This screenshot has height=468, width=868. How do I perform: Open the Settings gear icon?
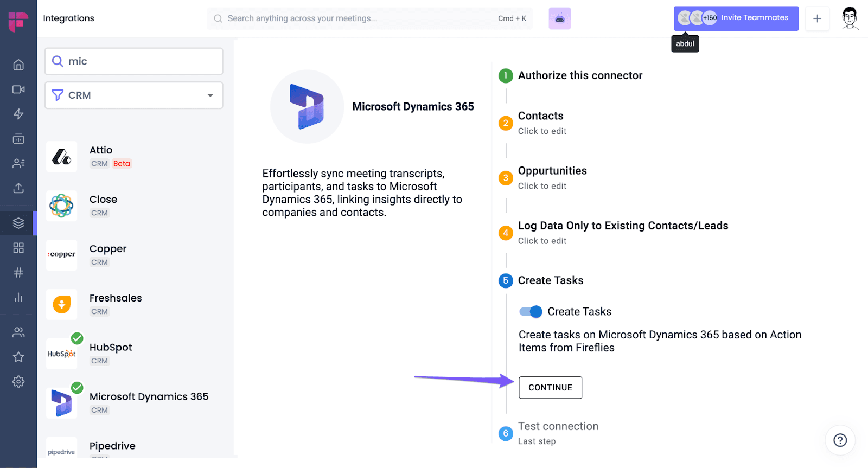(x=18, y=382)
